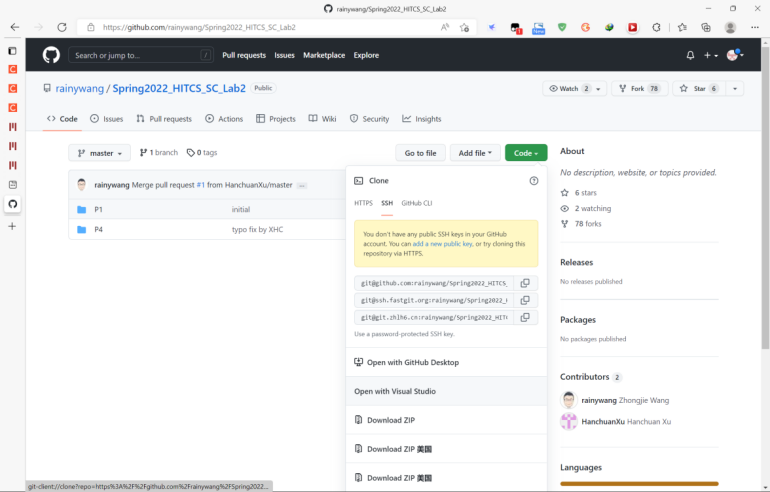Click the GitHub Octocat logo in header
The height and width of the screenshot is (492, 770).
[x=51, y=55]
